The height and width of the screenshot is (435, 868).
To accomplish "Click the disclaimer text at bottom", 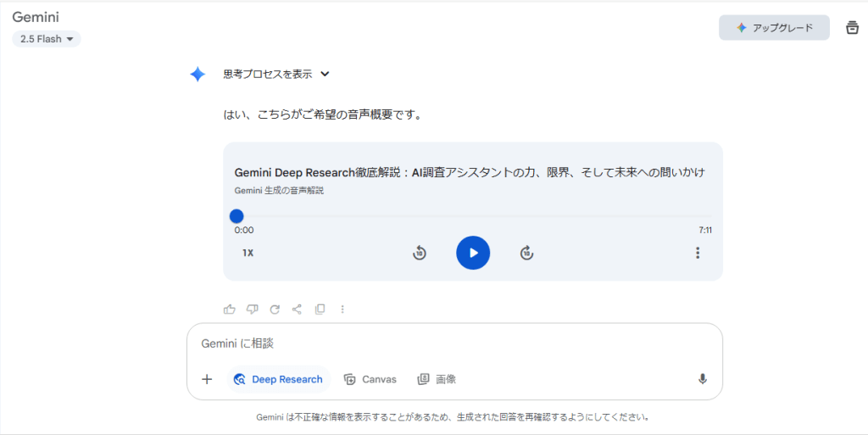I will coord(453,417).
